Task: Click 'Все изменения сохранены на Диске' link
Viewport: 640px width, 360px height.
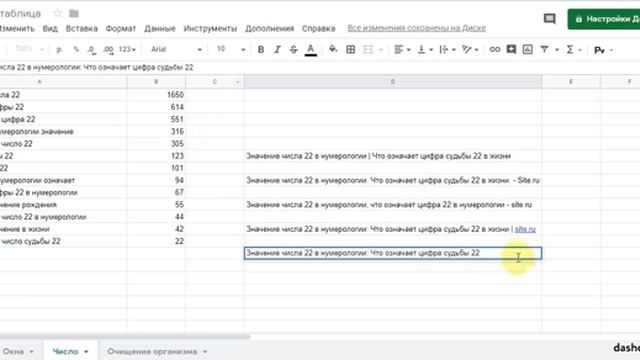Action: (x=416, y=28)
